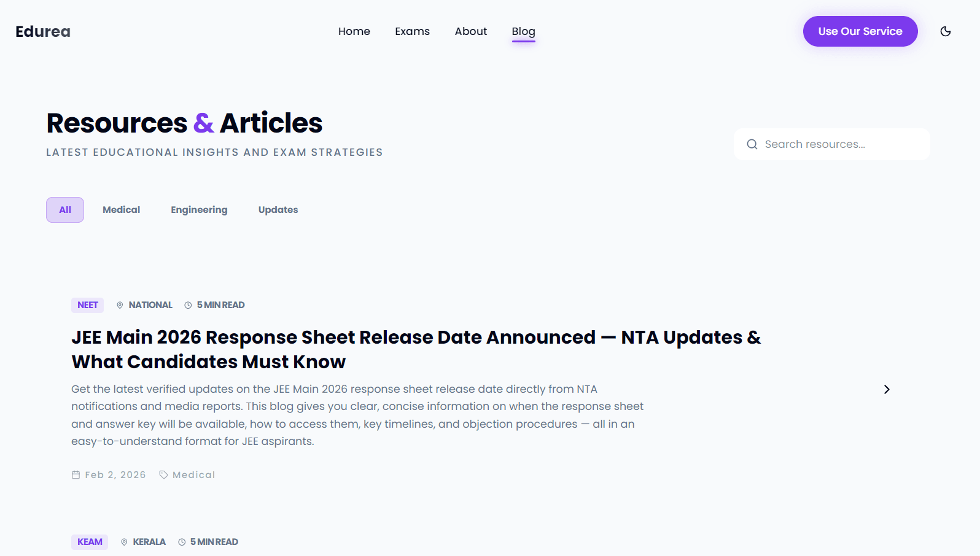
Task: Click the NATIONAL label
Action: coord(150,305)
